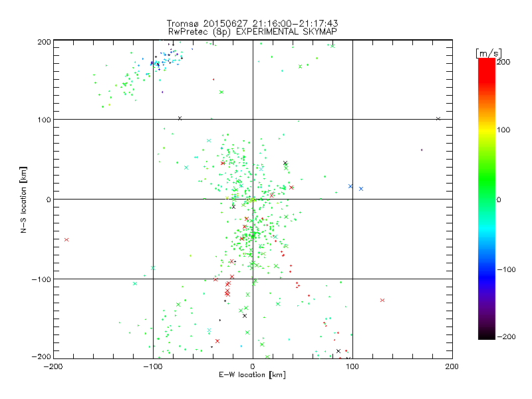
Task: Select the isolated red X marker at lower right
Action: click(382, 300)
